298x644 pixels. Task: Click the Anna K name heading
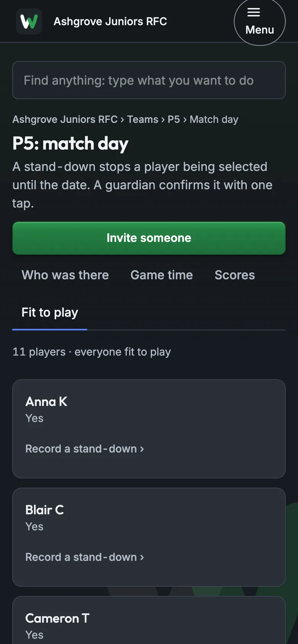point(46,401)
